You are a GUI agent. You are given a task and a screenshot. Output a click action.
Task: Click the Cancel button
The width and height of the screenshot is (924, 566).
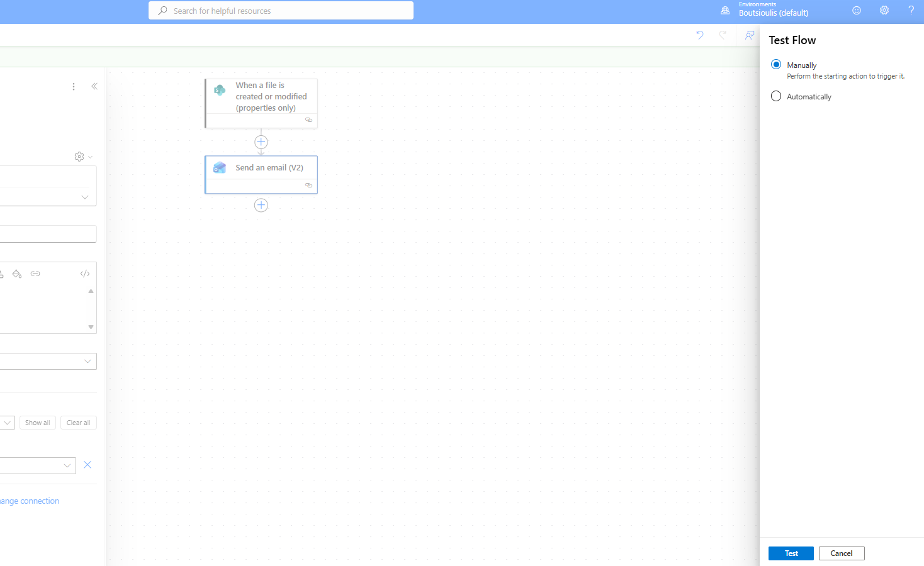(x=841, y=553)
